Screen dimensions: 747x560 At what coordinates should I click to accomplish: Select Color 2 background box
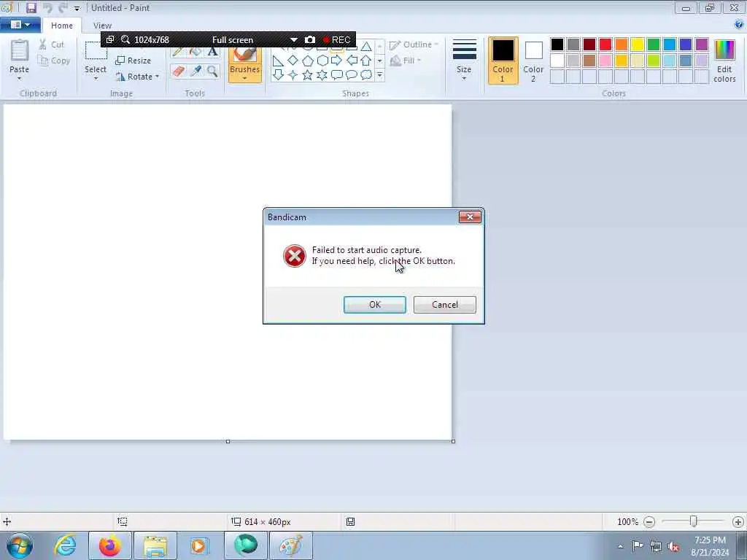533,61
